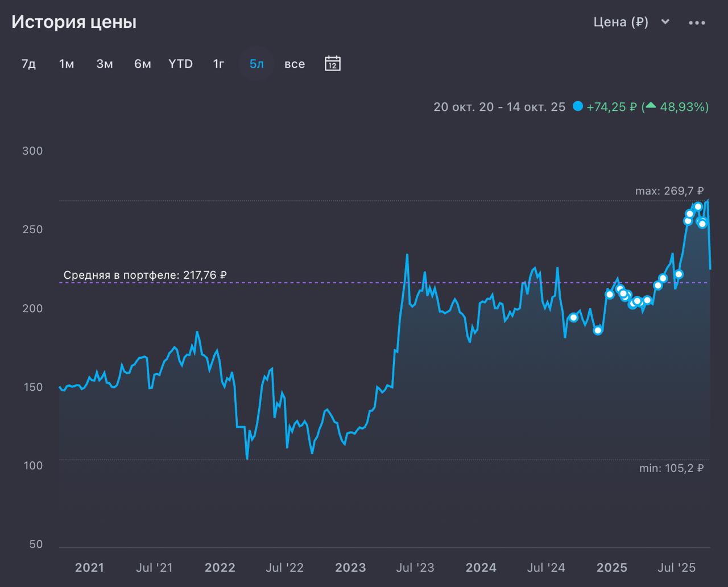Click the max: 269,7 ₽ label

coord(669,191)
